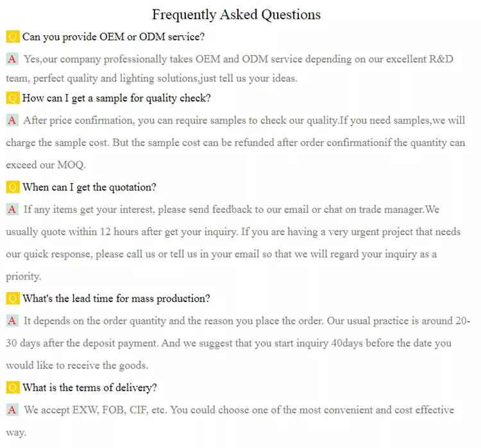Click "What is the terms of delivery?" text
481x448 pixels.
pyautogui.click(x=90, y=388)
